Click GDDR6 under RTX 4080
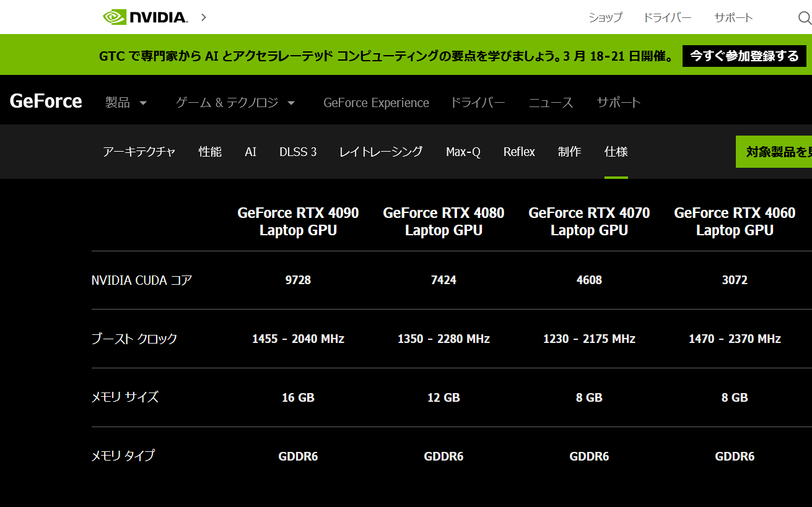Screen dimensions: 812x507 pos(443,456)
